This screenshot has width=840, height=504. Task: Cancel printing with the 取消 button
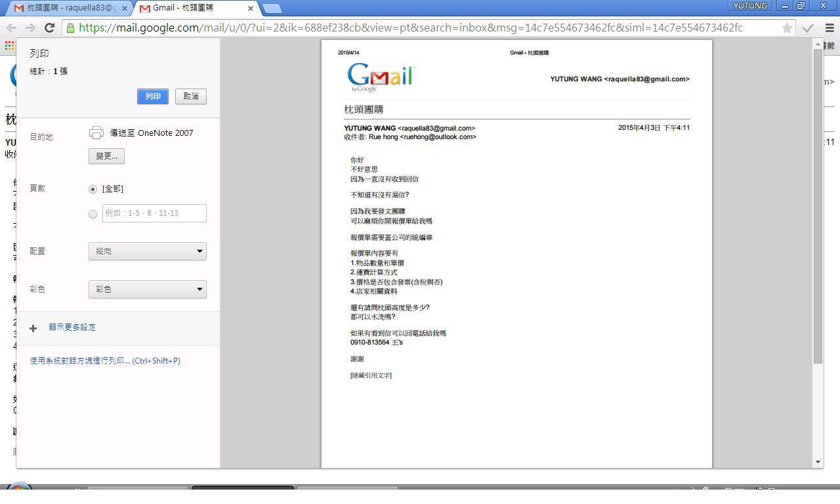click(191, 96)
